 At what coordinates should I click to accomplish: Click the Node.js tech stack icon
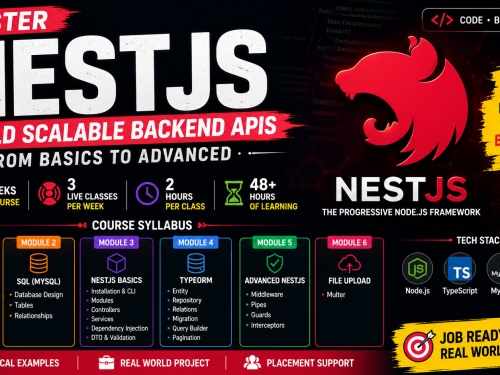417,268
